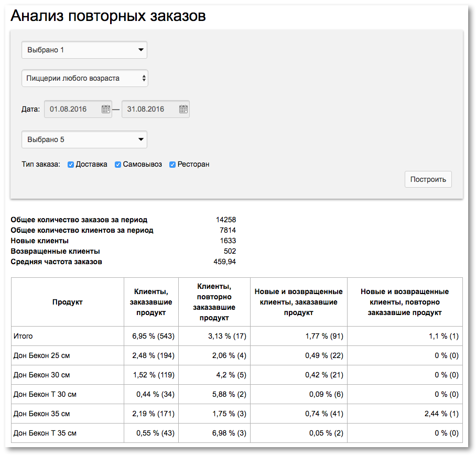
Task: Click the Клиенты, заказавшие продукт header
Action: (x=151, y=302)
